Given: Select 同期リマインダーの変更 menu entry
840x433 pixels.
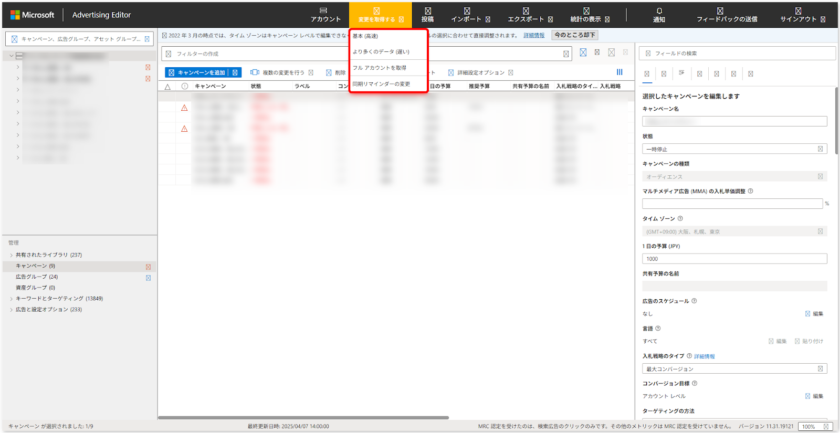Looking at the screenshot, I should coord(381,83).
